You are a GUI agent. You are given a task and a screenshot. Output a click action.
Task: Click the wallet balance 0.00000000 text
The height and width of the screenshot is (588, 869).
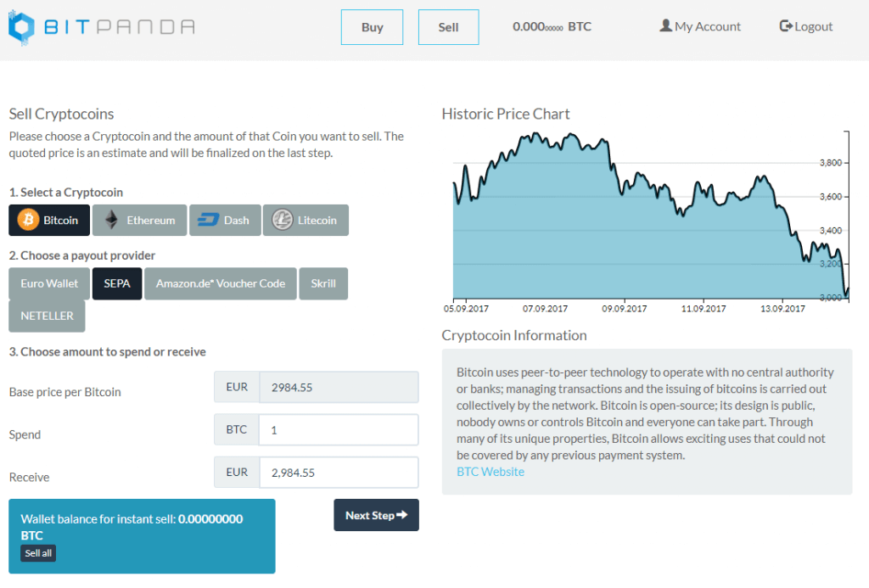click(x=210, y=518)
